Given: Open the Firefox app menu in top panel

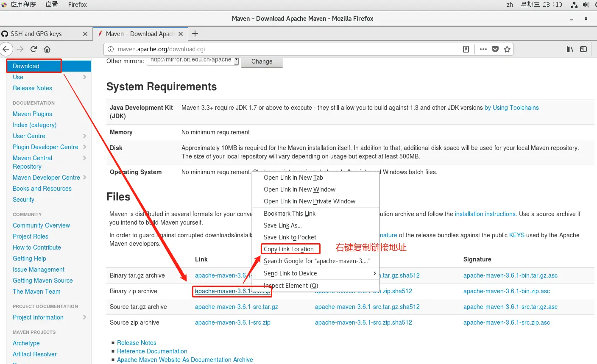Looking at the screenshot, I should [x=78, y=5].
